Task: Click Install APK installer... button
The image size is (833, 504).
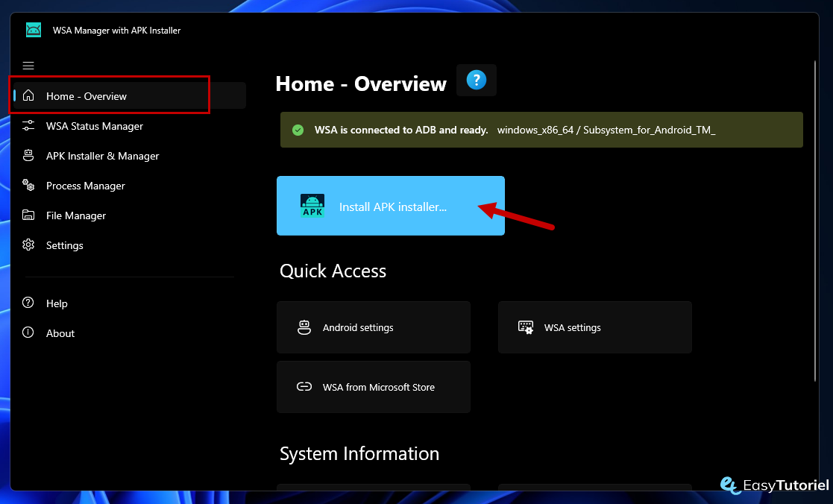Action: coord(391,206)
